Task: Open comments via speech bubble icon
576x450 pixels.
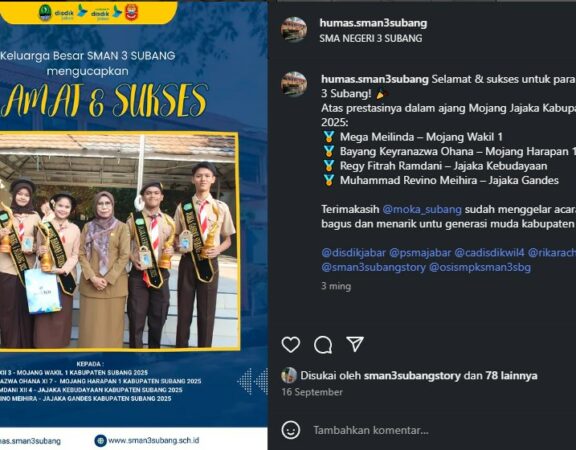Action: click(x=323, y=345)
